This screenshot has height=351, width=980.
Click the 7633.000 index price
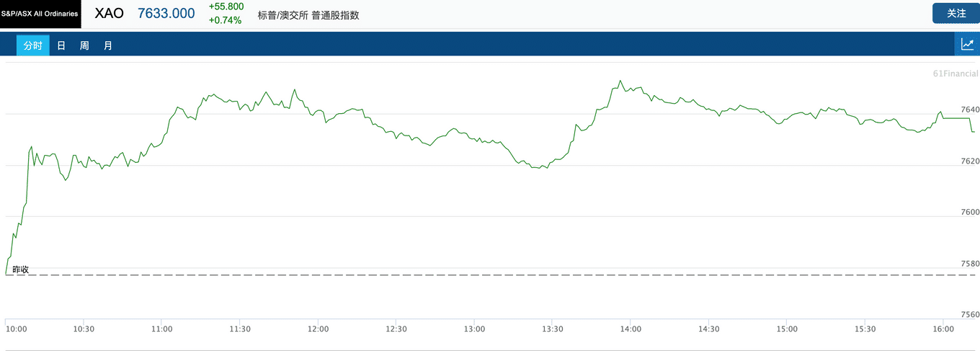tap(166, 13)
